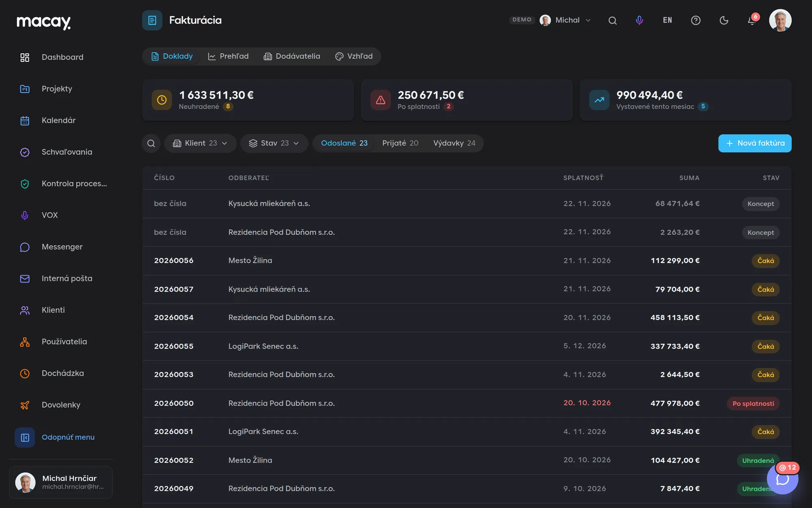The height and width of the screenshot is (508, 812).
Task: Open Dovolenky vacations section
Action: click(x=62, y=405)
